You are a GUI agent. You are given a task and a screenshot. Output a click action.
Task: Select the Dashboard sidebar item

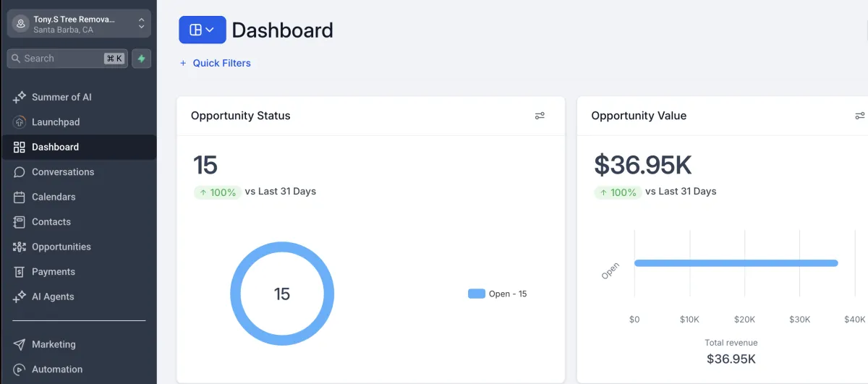point(79,147)
